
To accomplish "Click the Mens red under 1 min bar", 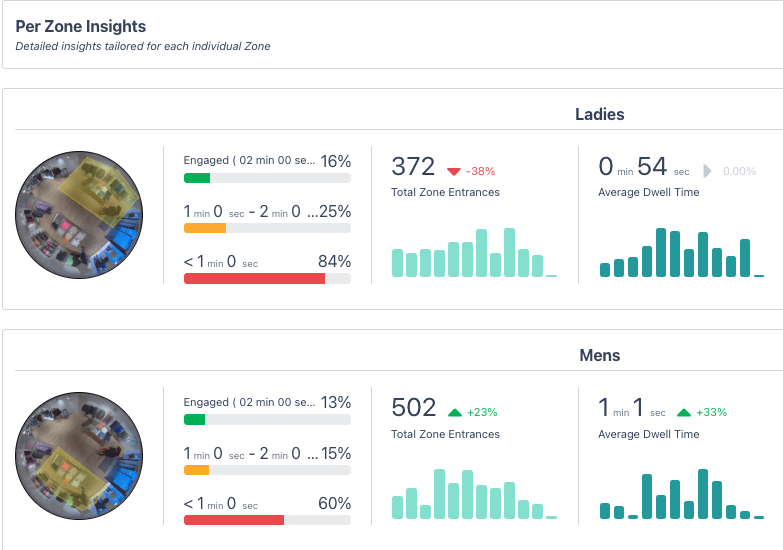I will click(x=267, y=520).
